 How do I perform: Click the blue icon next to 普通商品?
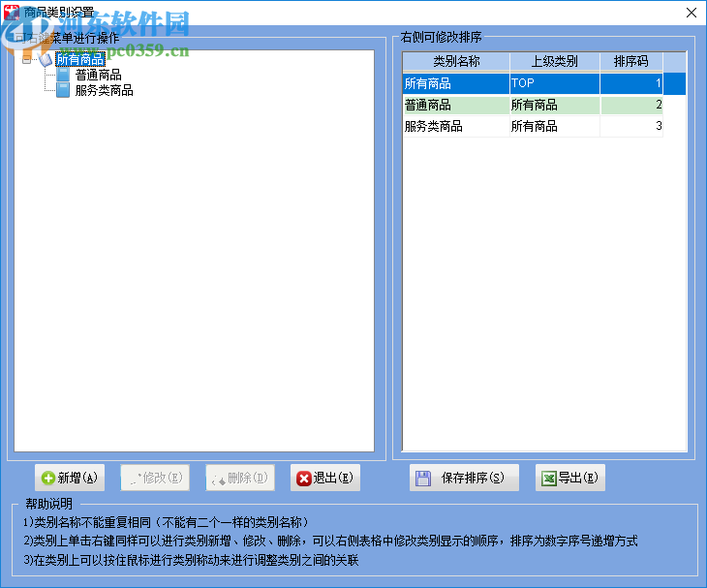[x=63, y=75]
